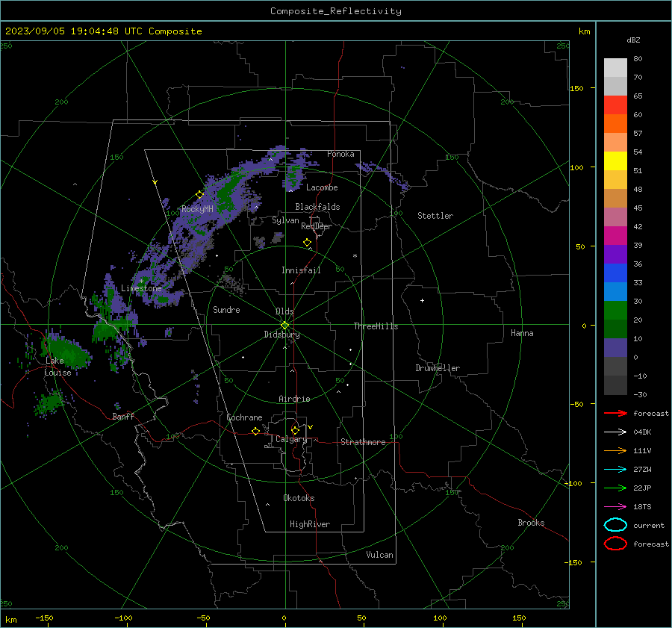Click the Ponoka city label
Viewport: 672px width, 628px height.
(x=340, y=154)
